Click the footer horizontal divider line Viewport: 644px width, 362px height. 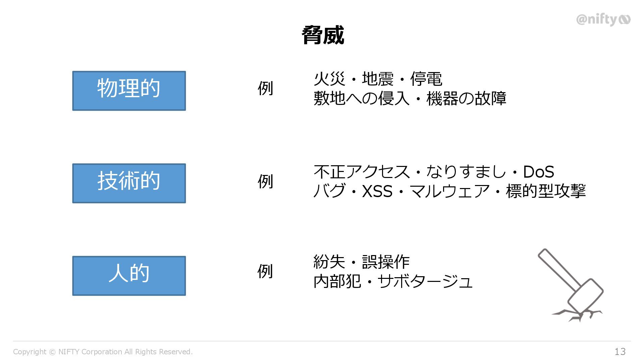coord(322,341)
